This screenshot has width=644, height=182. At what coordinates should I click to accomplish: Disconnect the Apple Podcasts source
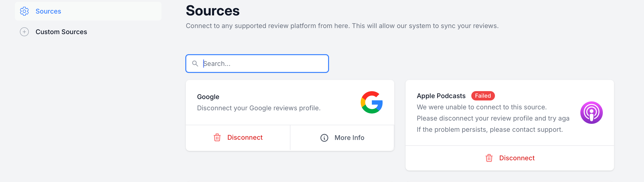516,158
